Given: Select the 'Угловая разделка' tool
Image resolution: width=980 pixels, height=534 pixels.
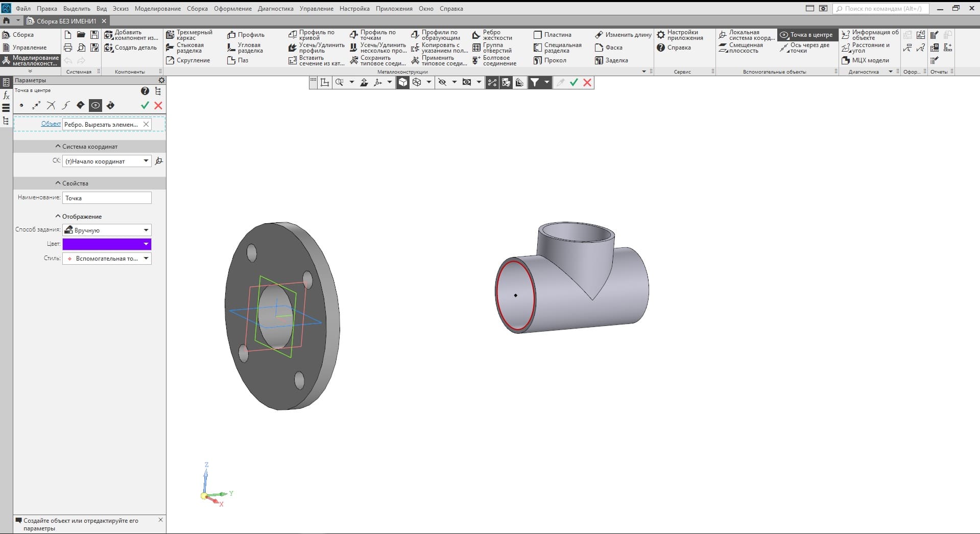Looking at the screenshot, I should pos(245,48).
